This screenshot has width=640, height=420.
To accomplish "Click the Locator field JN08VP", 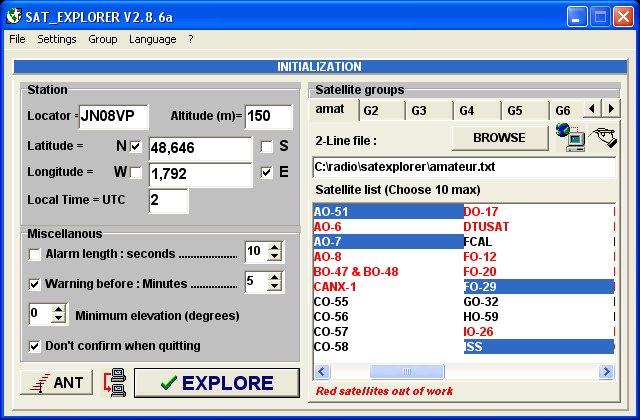I will (113, 116).
